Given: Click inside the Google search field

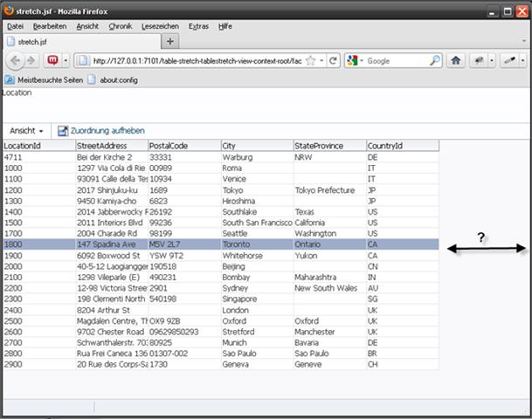Looking at the screenshot, I should [397, 61].
